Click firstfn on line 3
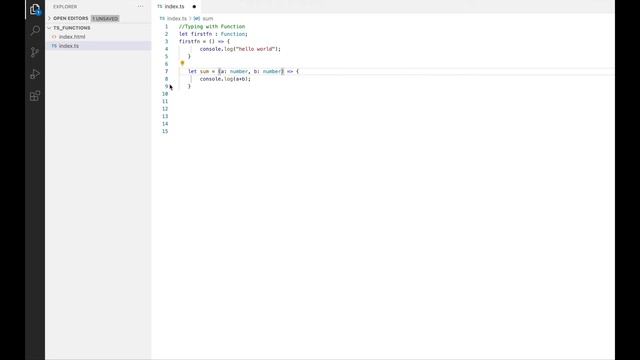Screen dimensions: 640x360 [189, 42]
